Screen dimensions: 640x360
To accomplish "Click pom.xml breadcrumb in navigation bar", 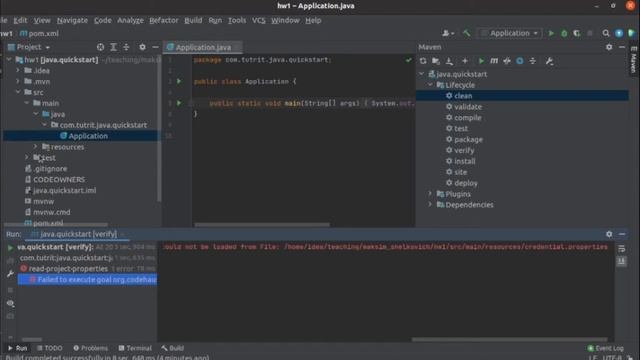I will click(39, 33).
